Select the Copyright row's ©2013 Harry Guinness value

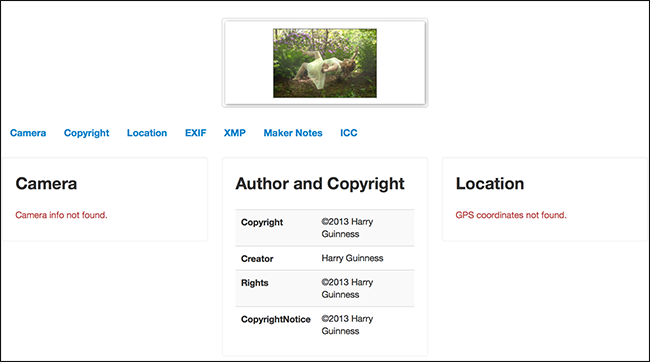coord(347,228)
